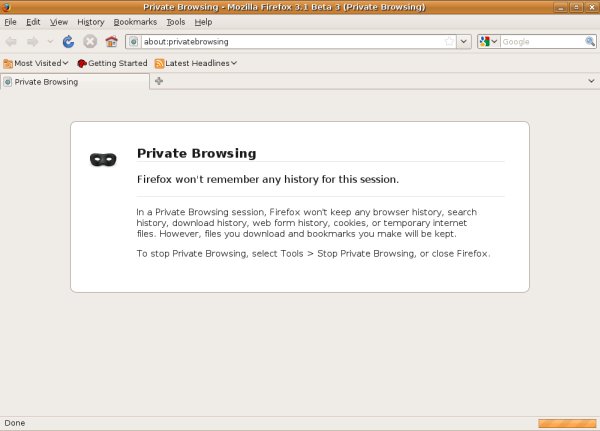Reload the current page
Image resolution: width=600 pixels, height=431 pixels.
point(68,41)
